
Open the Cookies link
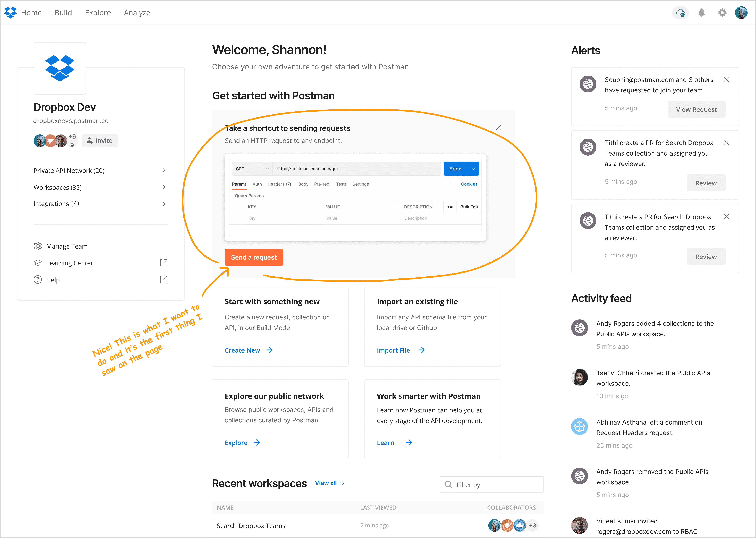pyautogui.click(x=469, y=184)
